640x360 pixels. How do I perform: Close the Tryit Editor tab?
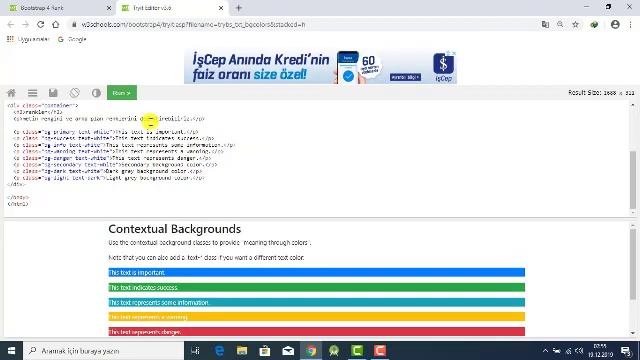tap(221, 8)
